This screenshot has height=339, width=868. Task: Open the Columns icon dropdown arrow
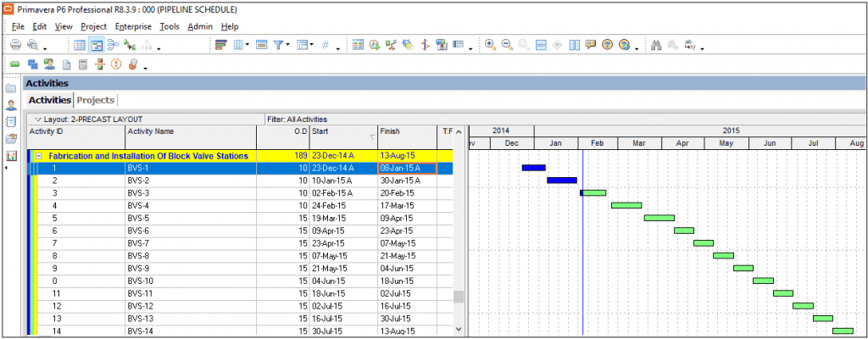pos(247,46)
